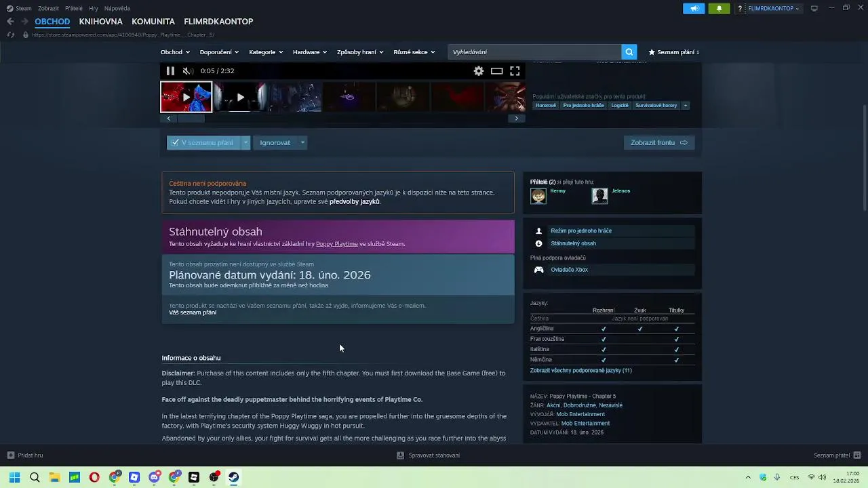Switch to OBCHOD tab
868x488 pixels.
(x=52, y=22)
